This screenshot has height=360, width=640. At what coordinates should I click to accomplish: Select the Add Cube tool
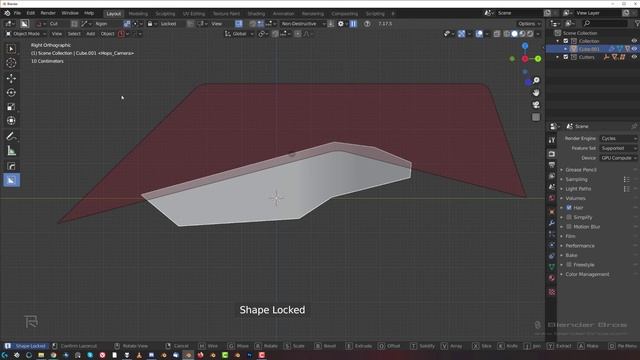point(11,166)
